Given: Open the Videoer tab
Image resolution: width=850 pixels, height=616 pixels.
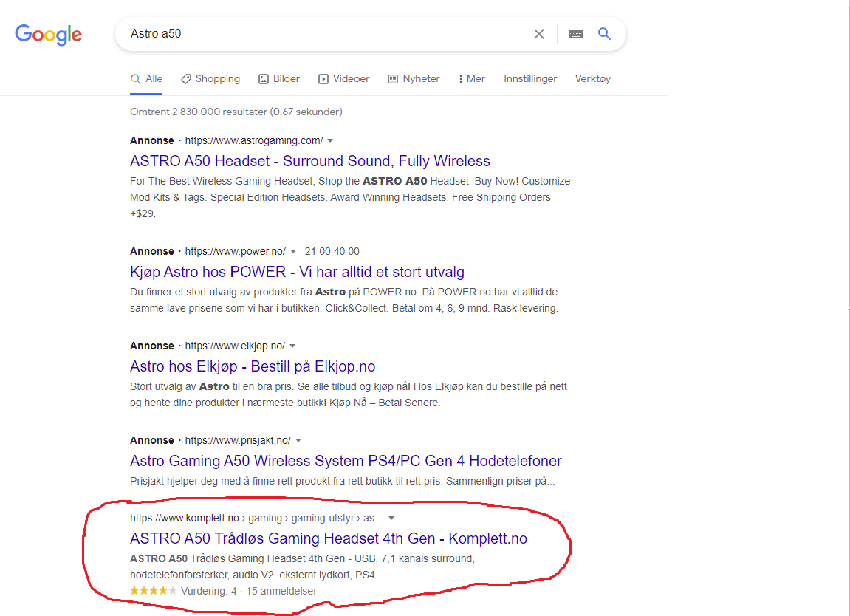Looking at the screenshot, I should pos(343,78).
